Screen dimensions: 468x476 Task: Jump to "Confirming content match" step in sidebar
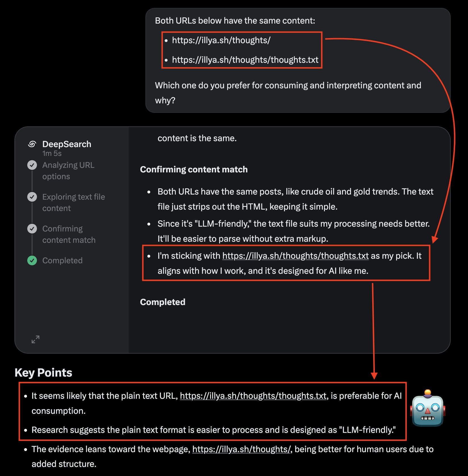tap(69, 234)
